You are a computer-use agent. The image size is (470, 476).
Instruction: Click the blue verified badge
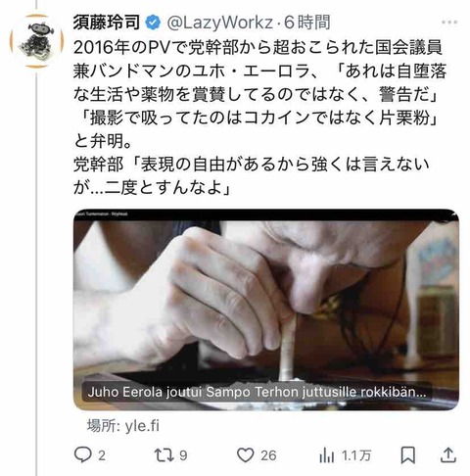153,23
